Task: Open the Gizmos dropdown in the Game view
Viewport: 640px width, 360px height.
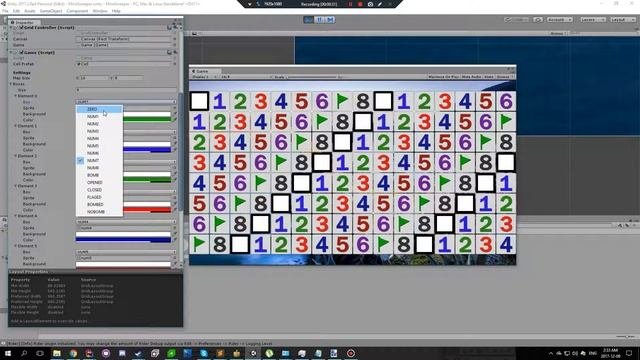Action: tap(504, 77)
